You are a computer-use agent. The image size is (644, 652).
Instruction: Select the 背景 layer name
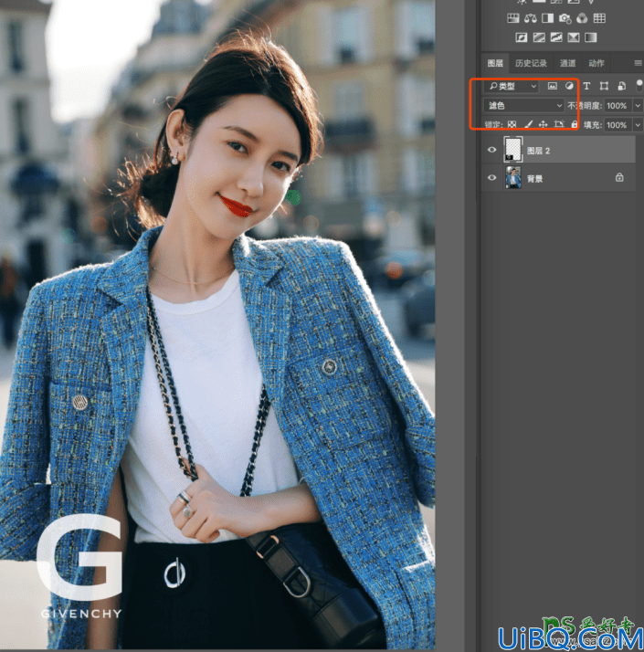click(534, 179)
